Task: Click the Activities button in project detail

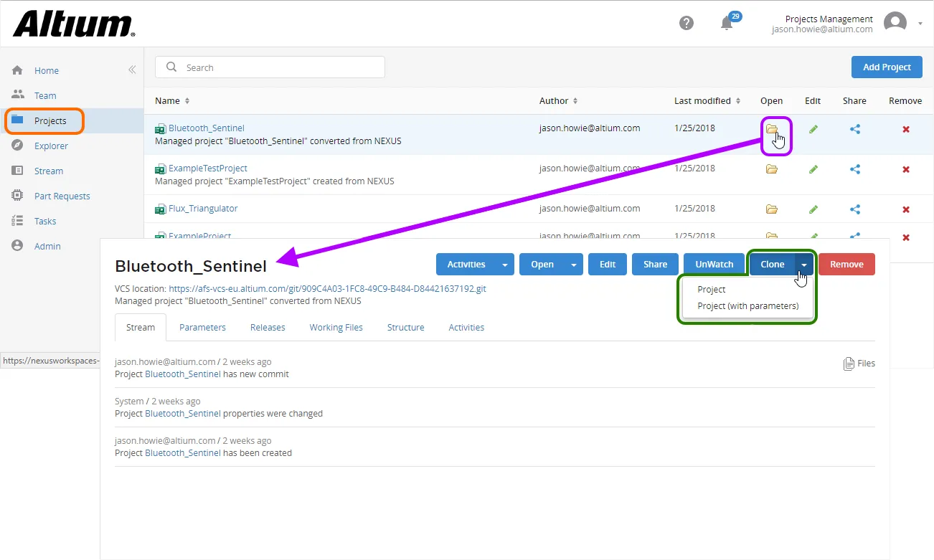Action: point(466,264)
